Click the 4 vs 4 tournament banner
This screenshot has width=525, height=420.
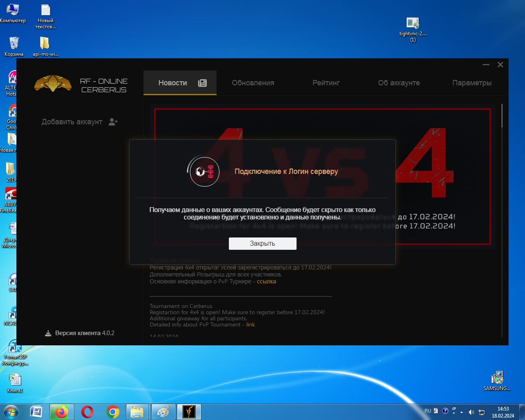point(323,176)
